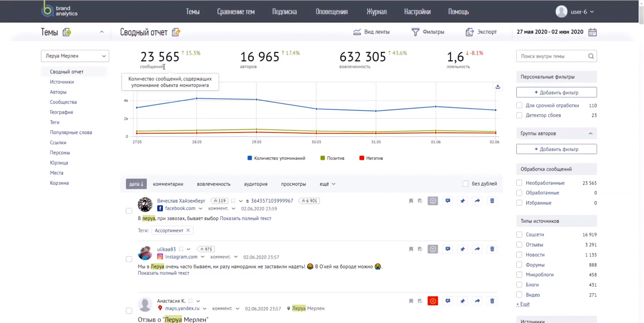Download the chart via the download icon
Image resolution: width=644 pixels, height=323 pixels.
click(x=498, y=87)
